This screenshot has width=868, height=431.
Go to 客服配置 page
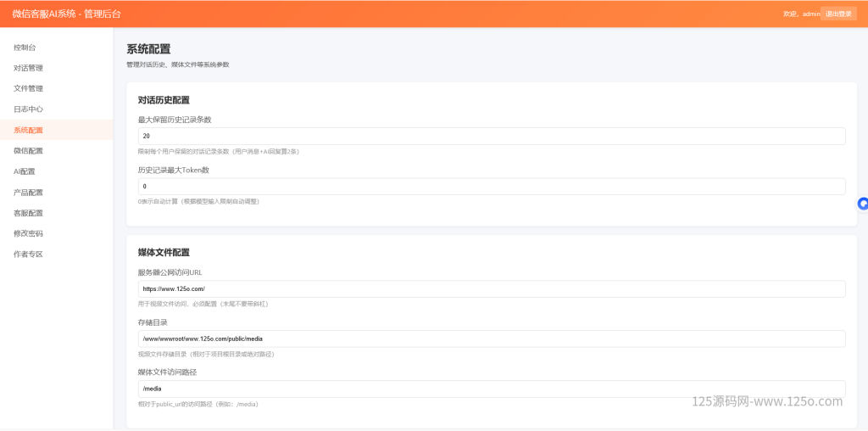(28, 213)
